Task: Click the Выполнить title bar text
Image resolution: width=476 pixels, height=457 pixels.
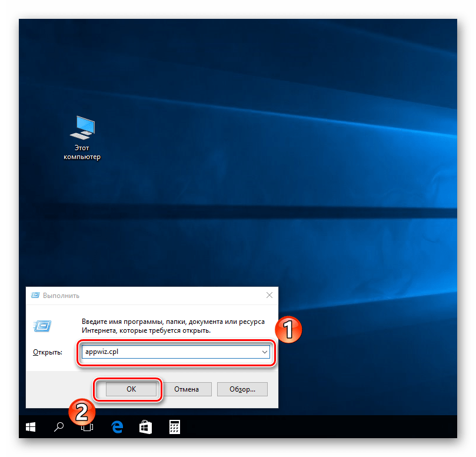Action: click(61, 296)
